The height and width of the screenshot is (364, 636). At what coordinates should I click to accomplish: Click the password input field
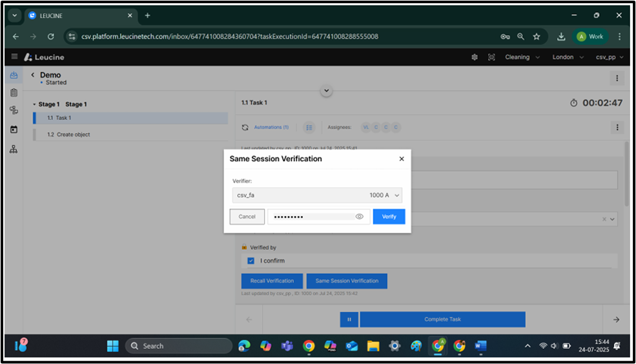coord(311,217)
